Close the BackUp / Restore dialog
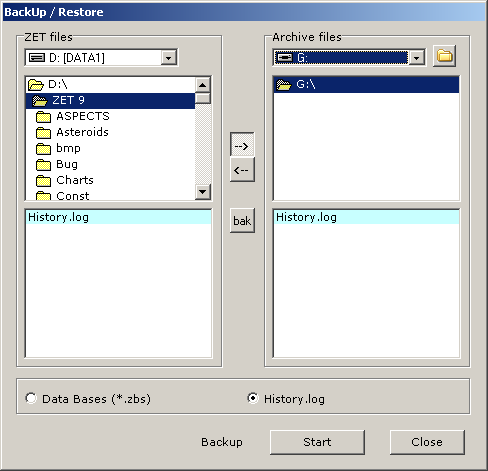The width and height of the screenshot is (488, 471). point(427,442)
